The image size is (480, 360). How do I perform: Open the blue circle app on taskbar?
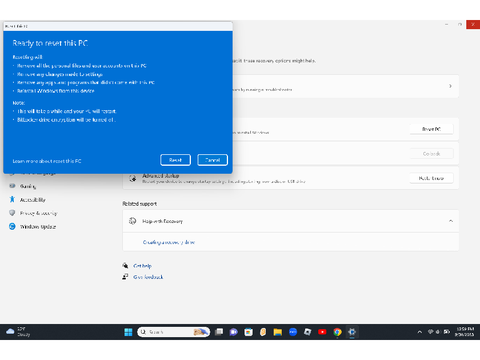(293, 332)
